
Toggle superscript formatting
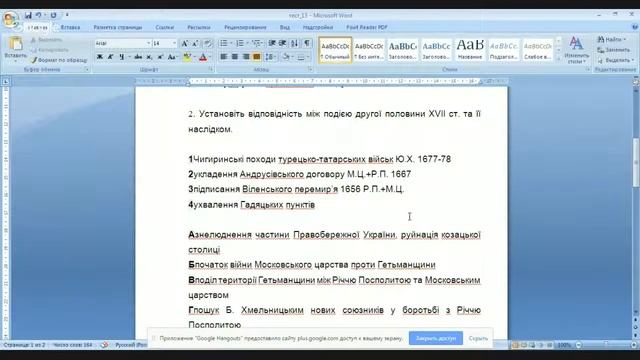pos(160,57)
